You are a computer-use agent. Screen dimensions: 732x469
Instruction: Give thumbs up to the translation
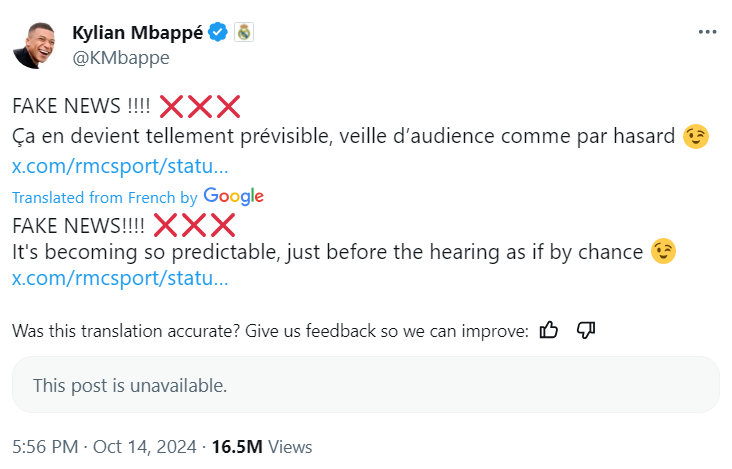click(x=549, y=330)
